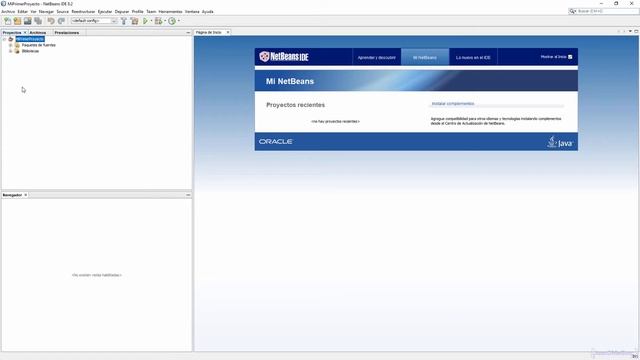The height and width of the screenshot is (360, 640).
Task: Click the Paquetes de fuentes folder icon
Action: 17,45
